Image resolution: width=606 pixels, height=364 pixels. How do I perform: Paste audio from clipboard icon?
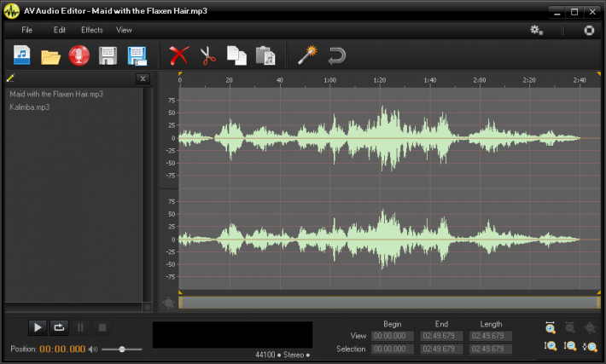(x=265, y=55)
